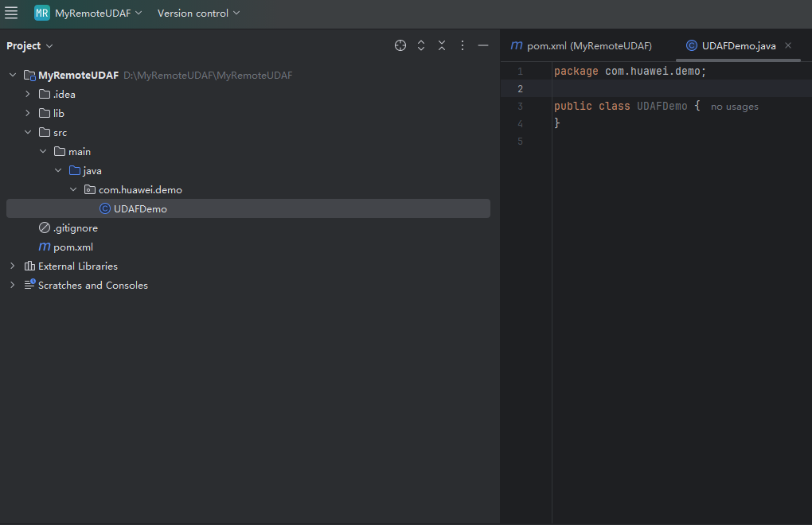
Task: Click line number 1 in gutter
Action: (x=520, y=72)
